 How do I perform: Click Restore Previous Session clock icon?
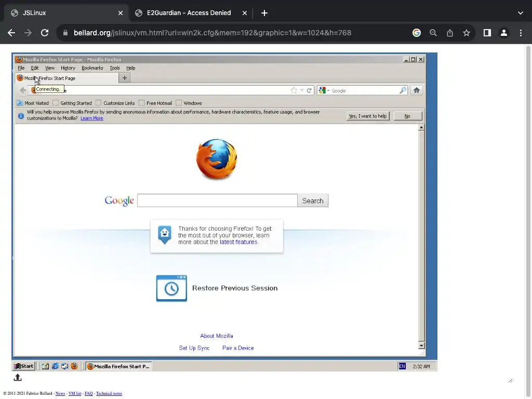click(x=171, y=288)
